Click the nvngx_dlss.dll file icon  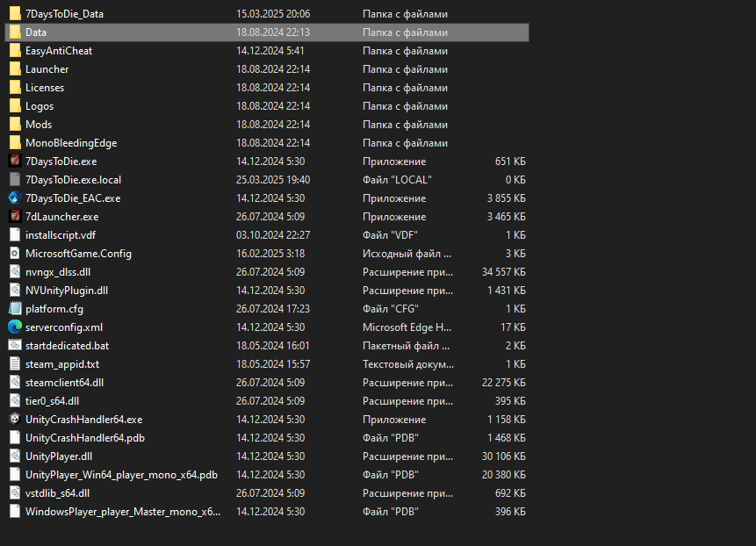click(15, 272)
